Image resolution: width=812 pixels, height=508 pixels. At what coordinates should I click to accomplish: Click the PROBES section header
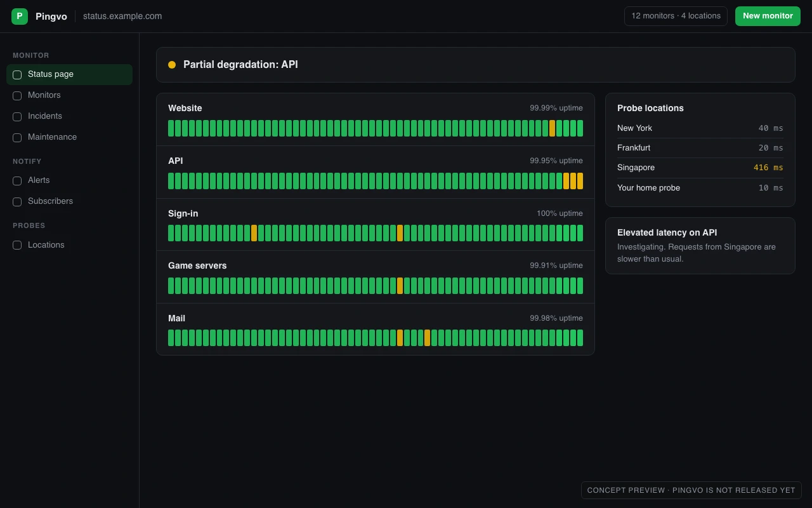coord(29,225)
